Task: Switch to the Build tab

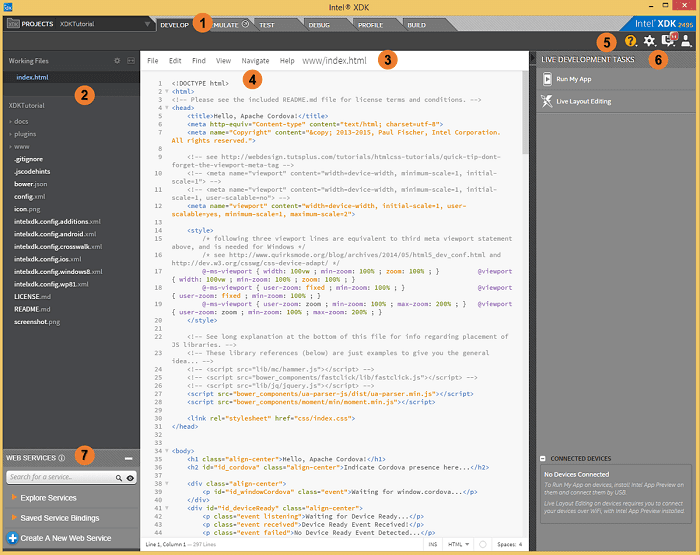Action: [x=417, y=25]
